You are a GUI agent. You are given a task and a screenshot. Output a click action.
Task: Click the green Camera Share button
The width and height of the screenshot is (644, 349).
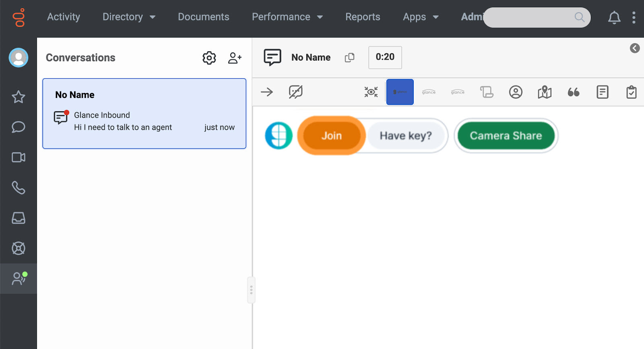pyautogui.click(x=506, y=136)
